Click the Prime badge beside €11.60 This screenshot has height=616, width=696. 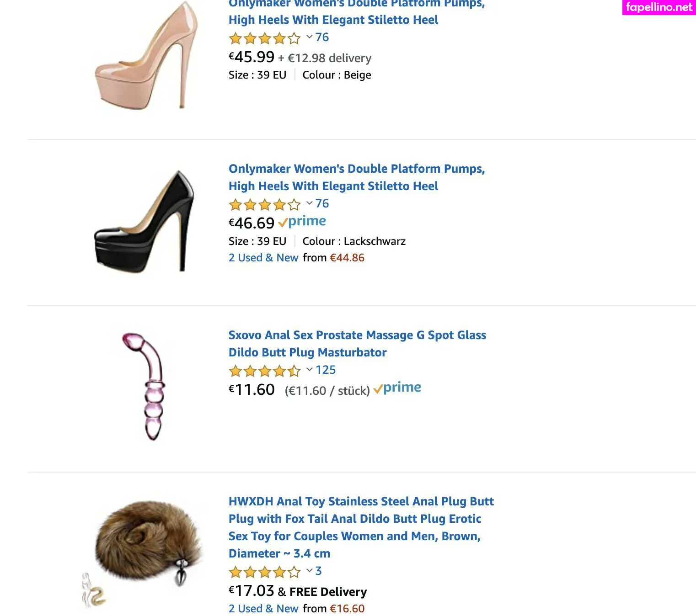pos(397,388)
